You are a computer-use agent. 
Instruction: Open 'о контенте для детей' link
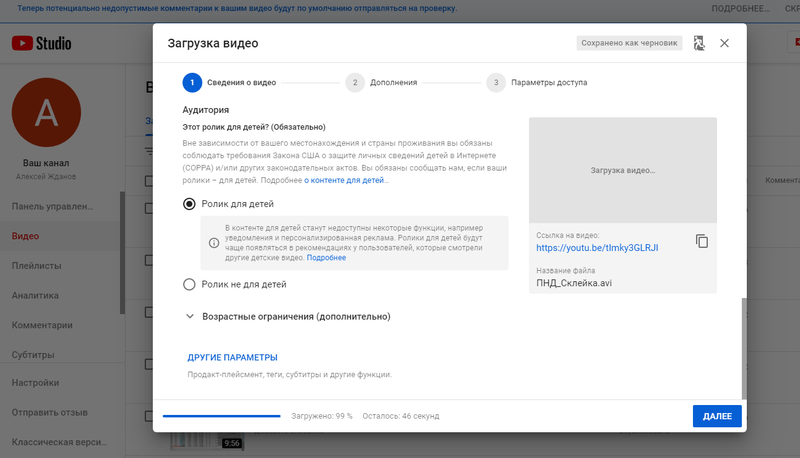tap(344, 180)
